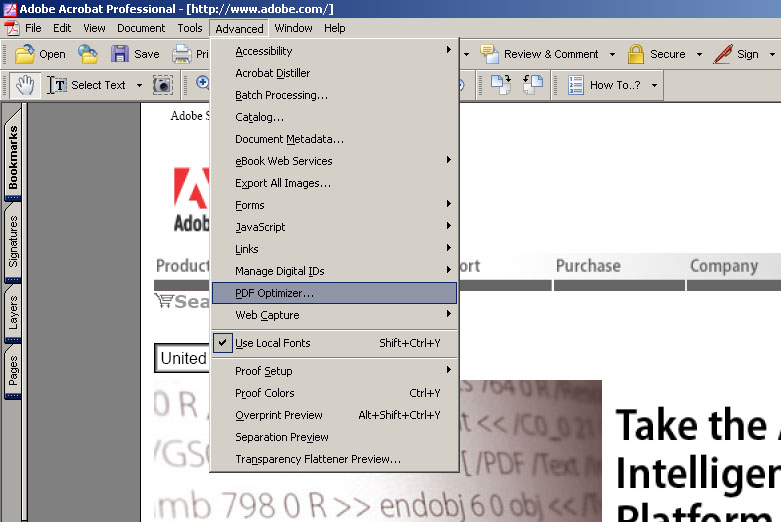
Task: Expand the Proof Setup submenu arrow
Action: (449, 370)
